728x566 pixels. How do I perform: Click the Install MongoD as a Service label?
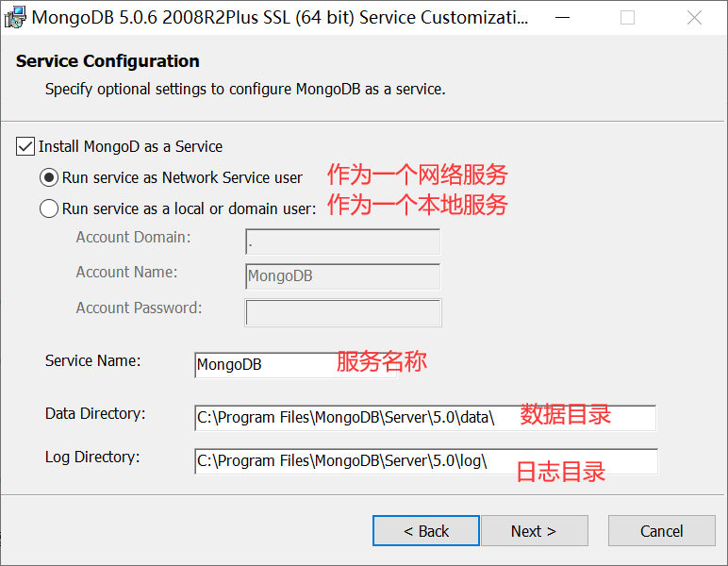(x=130, y=147)
